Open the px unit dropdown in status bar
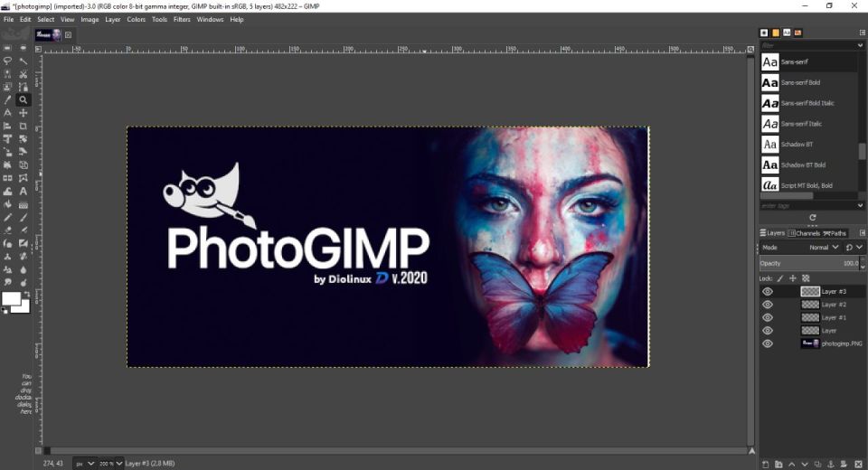 coord(85,464)
